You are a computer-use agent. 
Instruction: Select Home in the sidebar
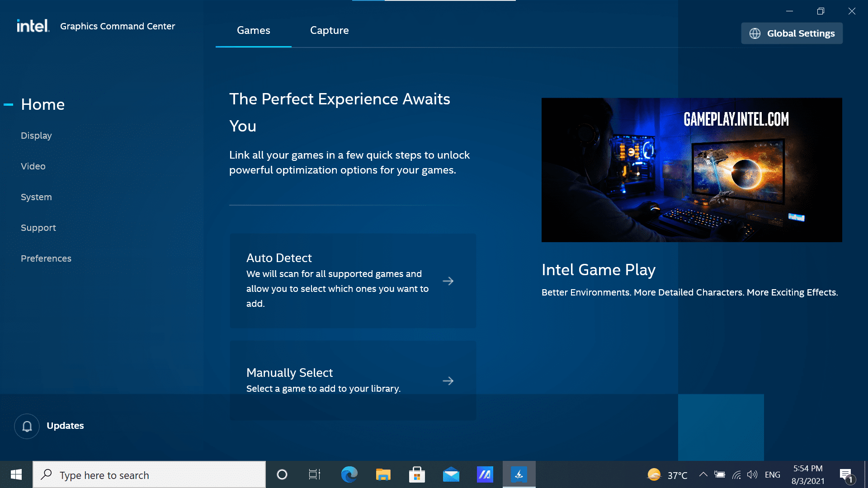coord(43,104)
